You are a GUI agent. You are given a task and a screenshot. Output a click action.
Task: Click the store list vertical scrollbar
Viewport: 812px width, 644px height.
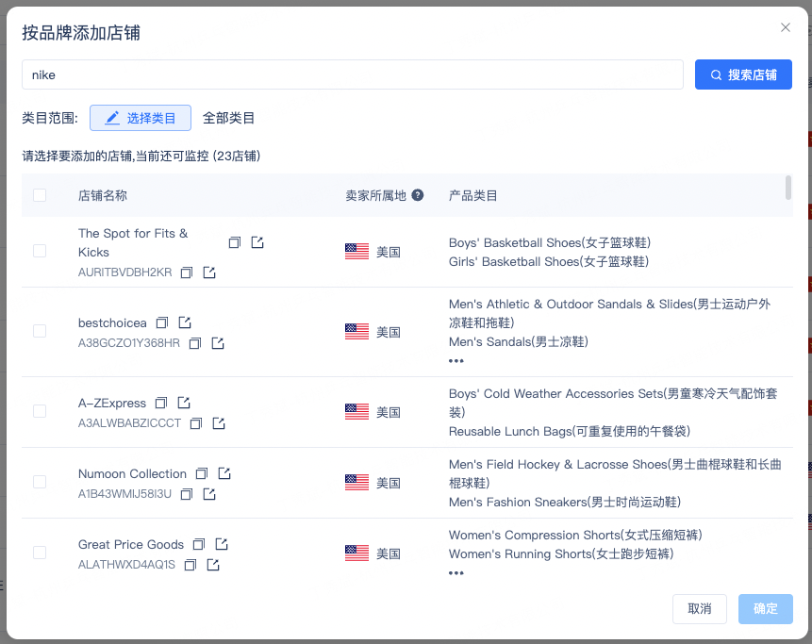788,188
